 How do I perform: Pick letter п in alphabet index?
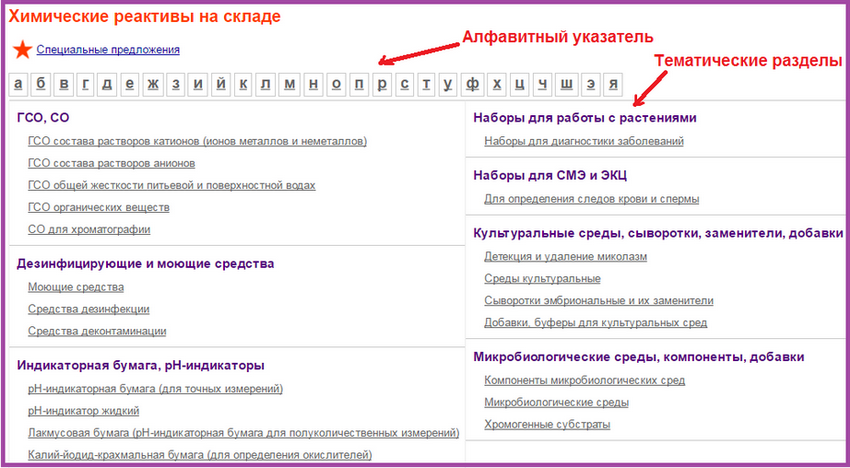(358, 84)
